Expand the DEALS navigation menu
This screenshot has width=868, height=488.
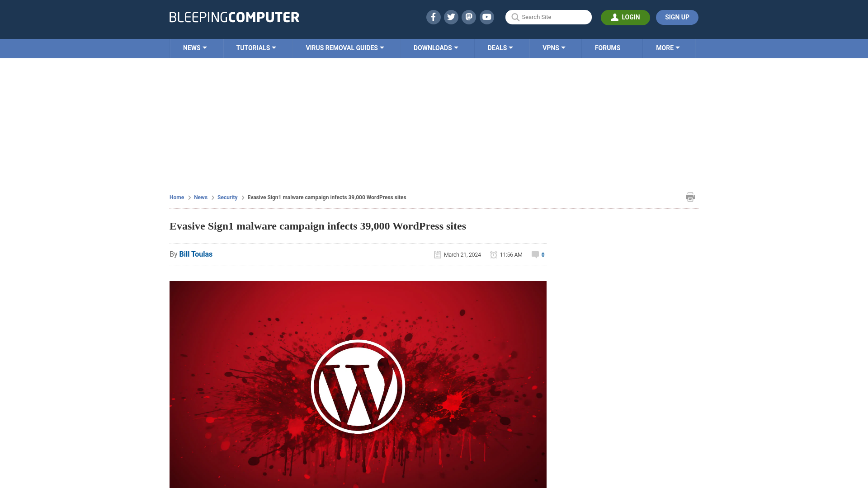[500, 47]
